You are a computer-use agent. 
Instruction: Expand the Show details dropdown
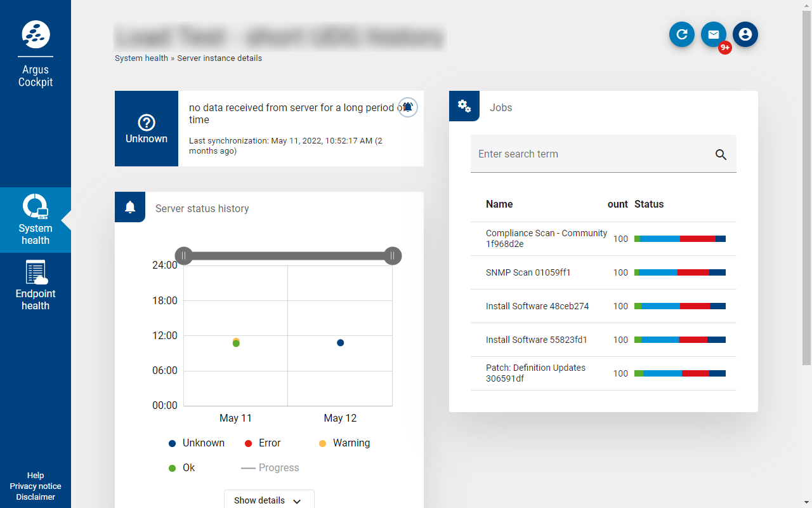(x=268, y=500)
